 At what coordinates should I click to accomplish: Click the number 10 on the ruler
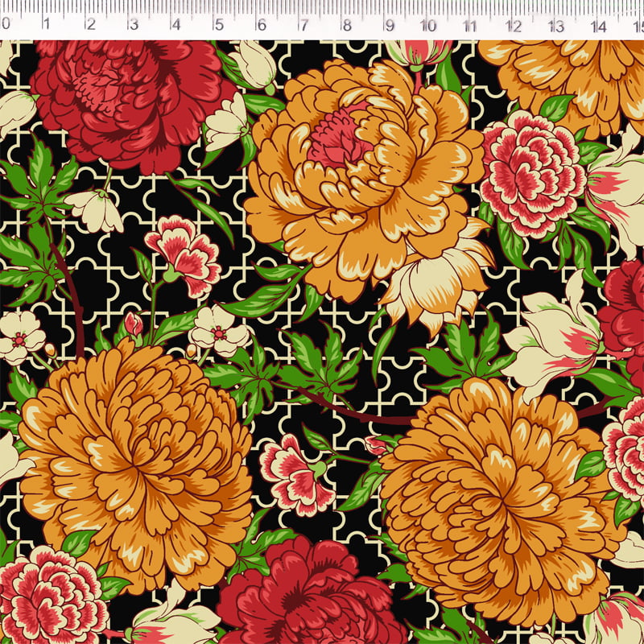point(428,24)
